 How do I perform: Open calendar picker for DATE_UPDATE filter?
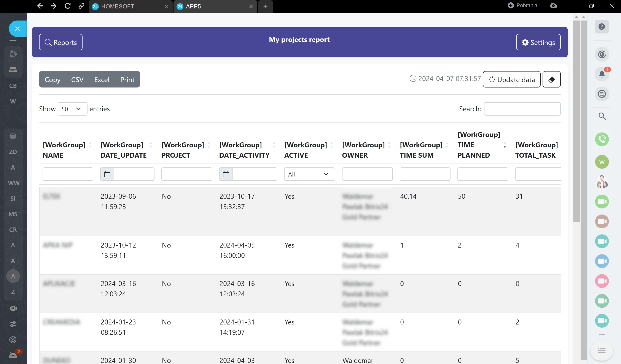107,174
